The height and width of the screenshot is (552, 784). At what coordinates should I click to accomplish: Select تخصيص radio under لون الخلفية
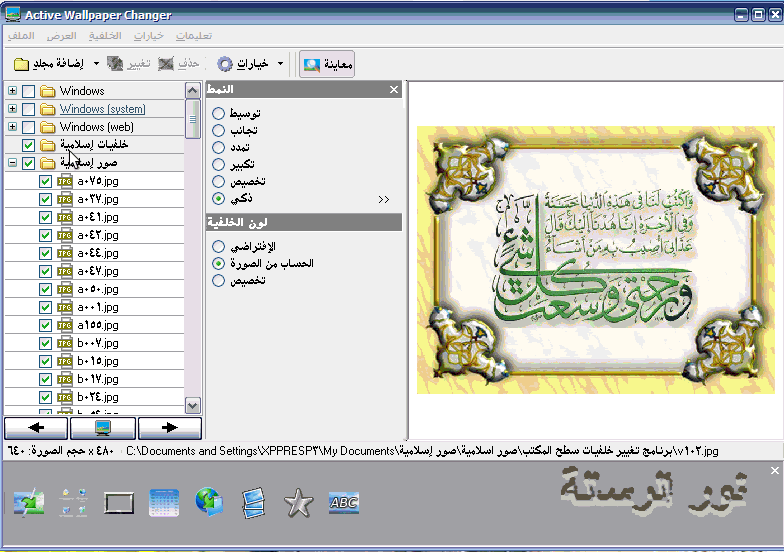pos(218,280)
